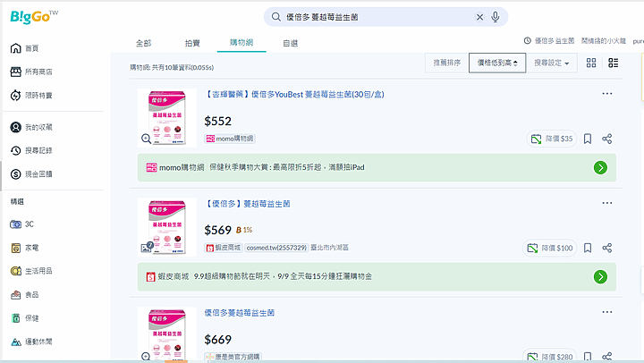Switch to grid view layout
644x363 pixels.
click(x=591, y=63)
